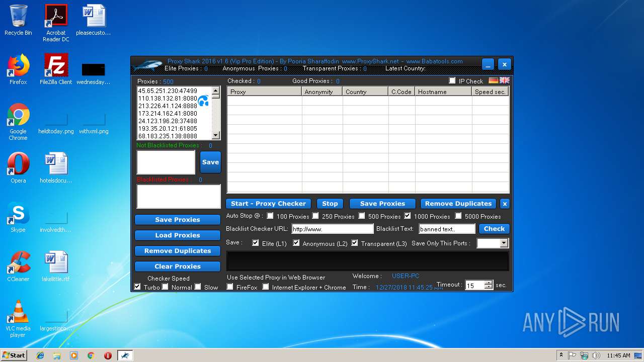Open Windows Explorer folder in the taskbar

coord(57,355)
